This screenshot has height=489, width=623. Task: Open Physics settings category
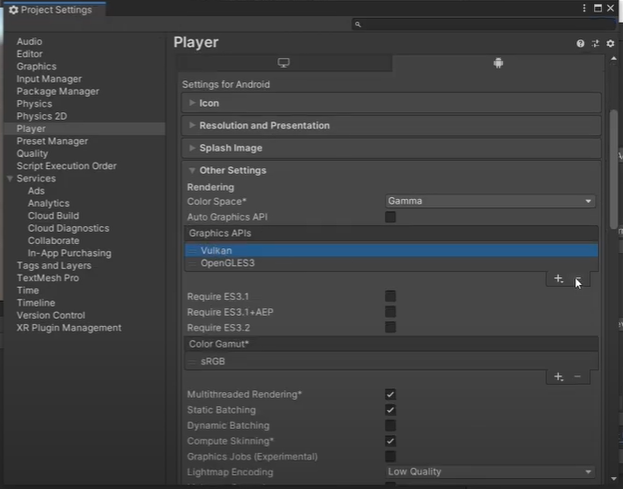pyautogui.click(x=34, y=104)
